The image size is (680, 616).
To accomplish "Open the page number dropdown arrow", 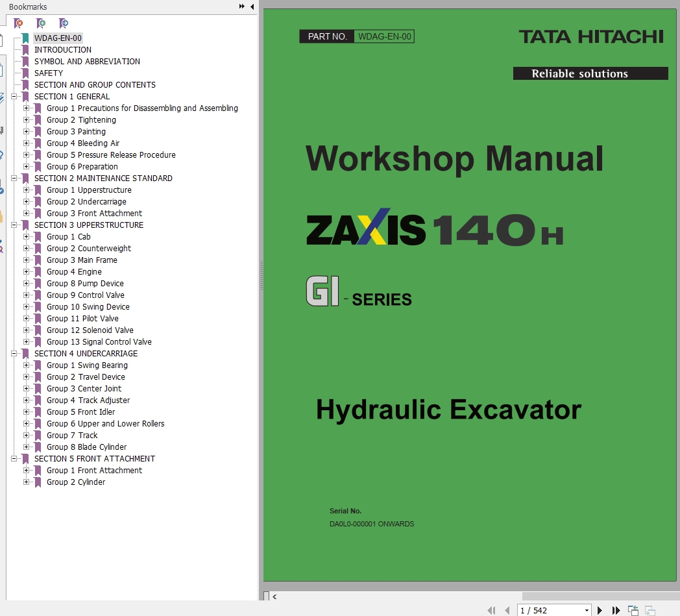I will click(x=587, y=610).
